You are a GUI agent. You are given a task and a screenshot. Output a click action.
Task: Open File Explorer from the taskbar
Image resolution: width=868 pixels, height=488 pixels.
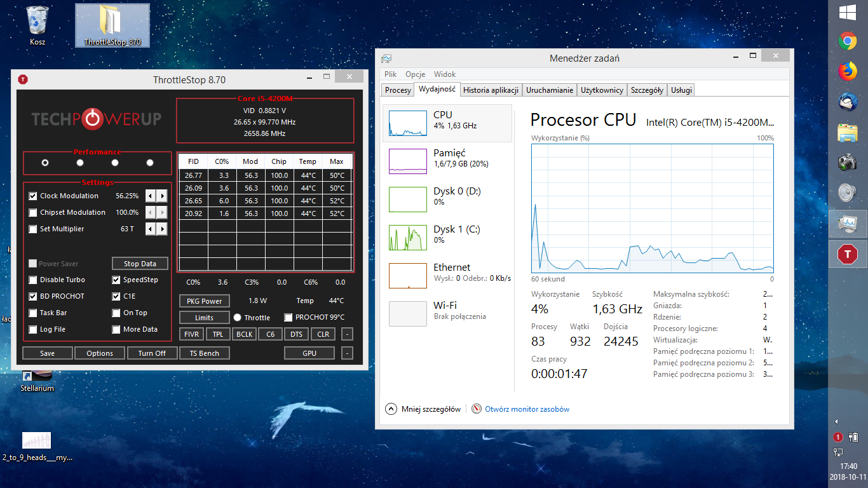847,132
